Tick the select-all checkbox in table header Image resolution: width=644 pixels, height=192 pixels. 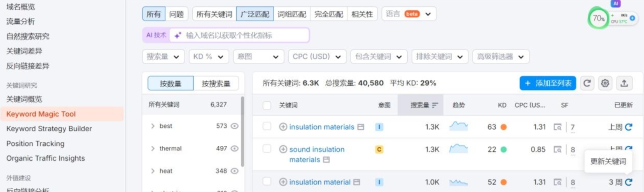[x=267, y=105]
